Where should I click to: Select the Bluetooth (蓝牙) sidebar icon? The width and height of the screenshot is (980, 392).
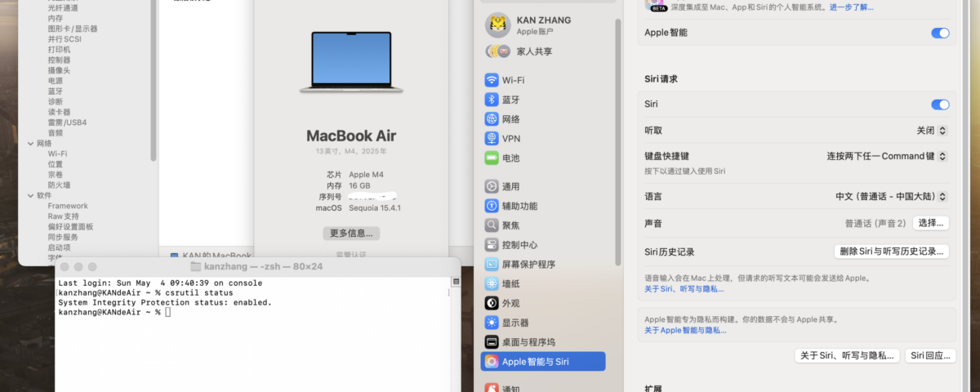(x=492, y=100)
